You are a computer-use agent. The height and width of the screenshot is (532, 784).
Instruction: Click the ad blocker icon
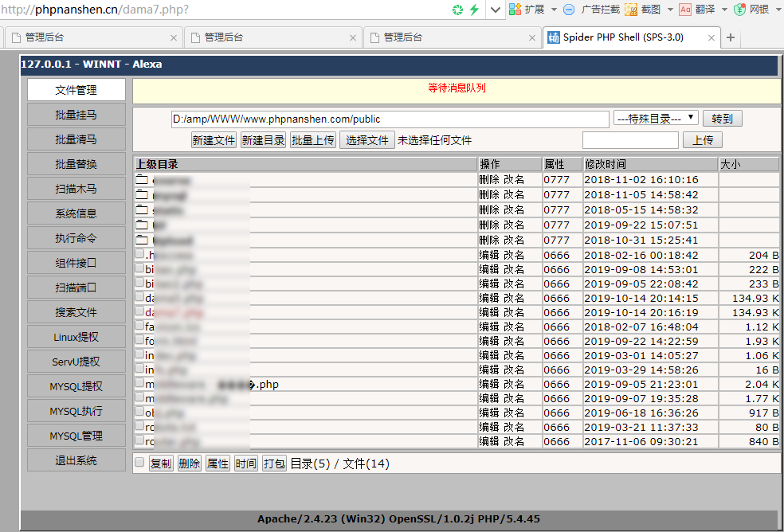[569, 10]
